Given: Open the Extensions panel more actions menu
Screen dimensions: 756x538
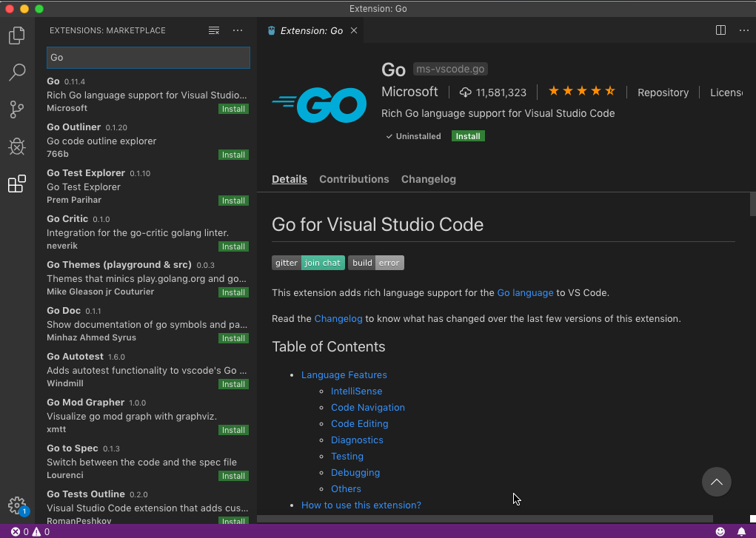Looking at the screenshot, I should click(x=238, y=30).
